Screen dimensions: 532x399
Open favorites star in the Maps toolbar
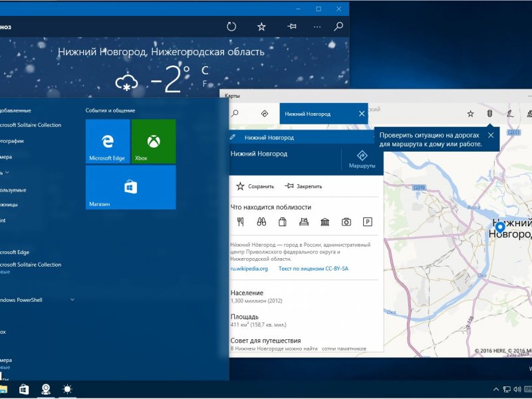[470, 114]
